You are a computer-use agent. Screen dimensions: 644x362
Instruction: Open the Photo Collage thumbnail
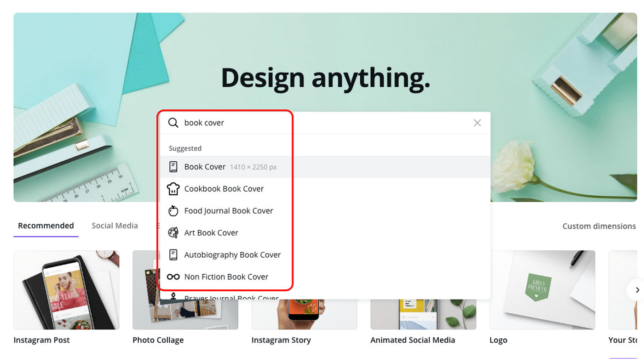(x=185, y=290)
